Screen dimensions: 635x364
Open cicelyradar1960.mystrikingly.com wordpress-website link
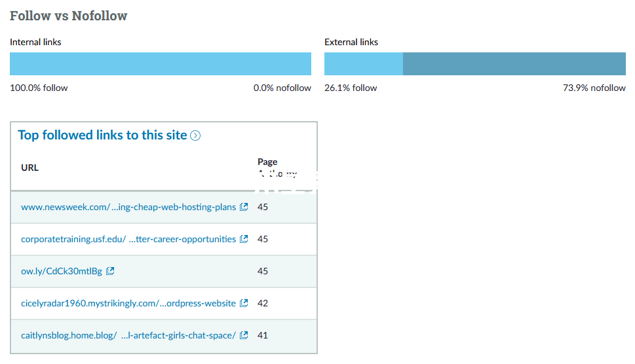[128, 303]
